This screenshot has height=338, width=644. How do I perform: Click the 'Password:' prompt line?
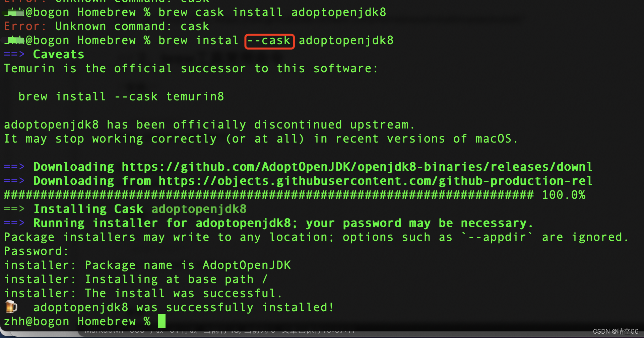point(36,251)
